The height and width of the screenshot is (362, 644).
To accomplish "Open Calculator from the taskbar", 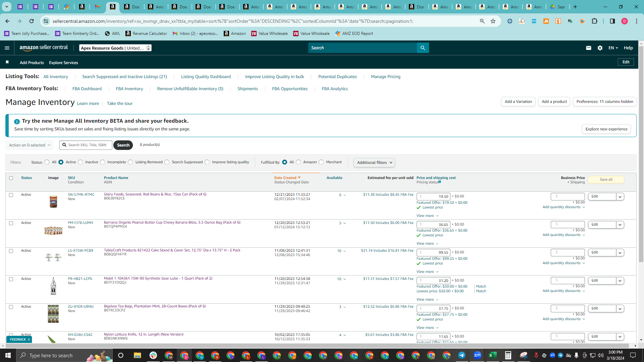I will click(x=508, y=355).
